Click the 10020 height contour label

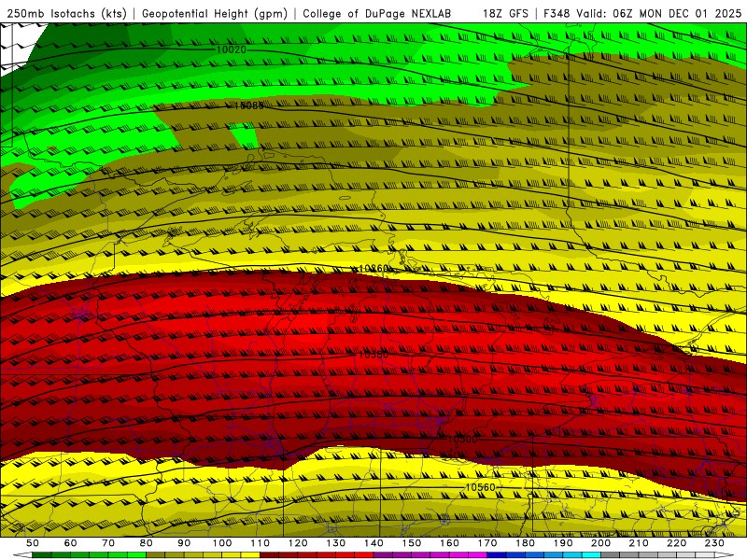231,49
